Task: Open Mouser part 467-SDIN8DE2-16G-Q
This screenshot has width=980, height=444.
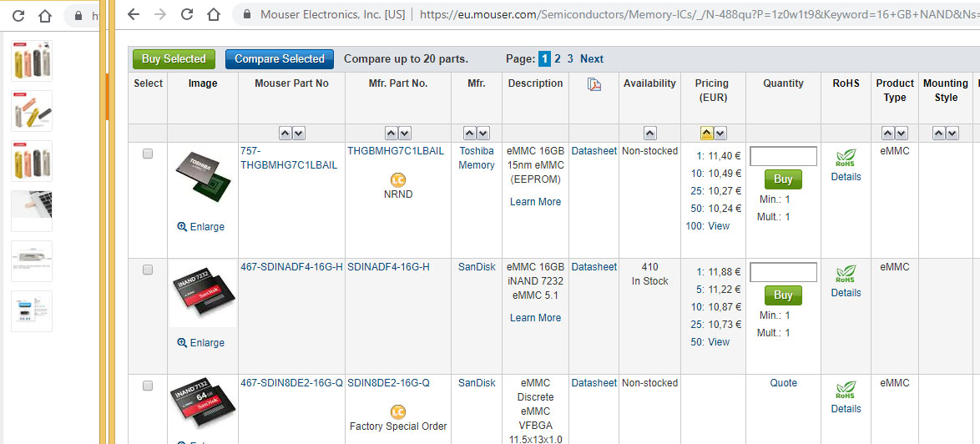Action: tap(292, 383)
